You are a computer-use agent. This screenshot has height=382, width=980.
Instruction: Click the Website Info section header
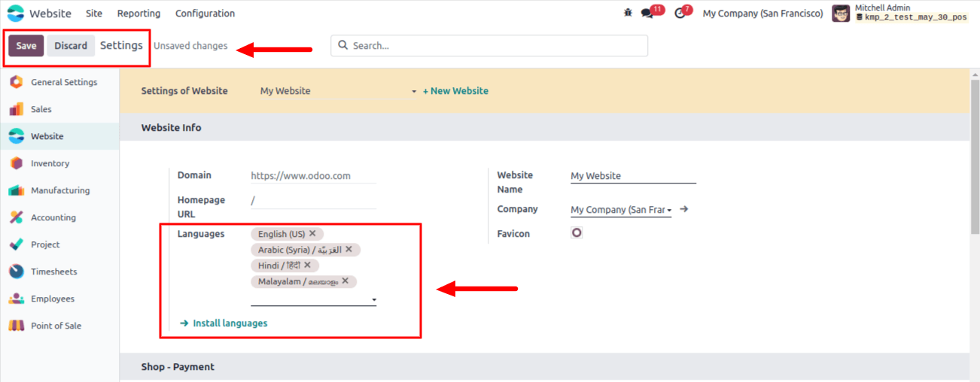(x=172, y=128)
